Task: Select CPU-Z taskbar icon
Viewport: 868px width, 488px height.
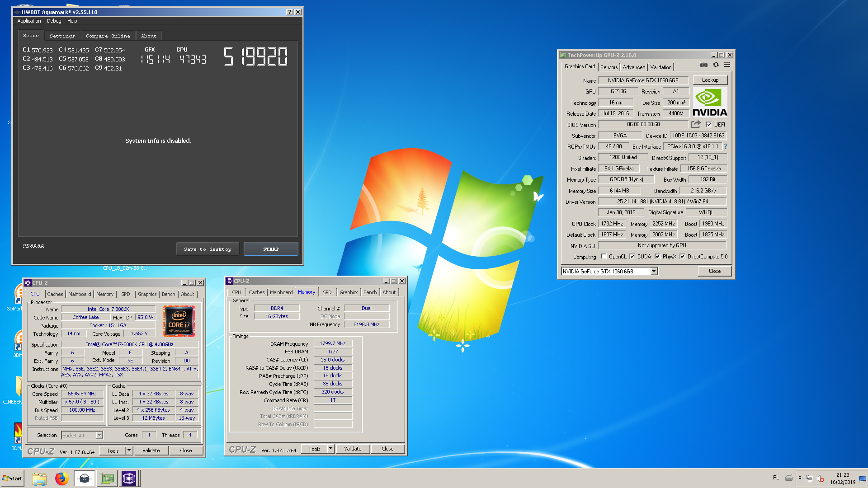Action: pyautogui.click(x=129, y=479)
